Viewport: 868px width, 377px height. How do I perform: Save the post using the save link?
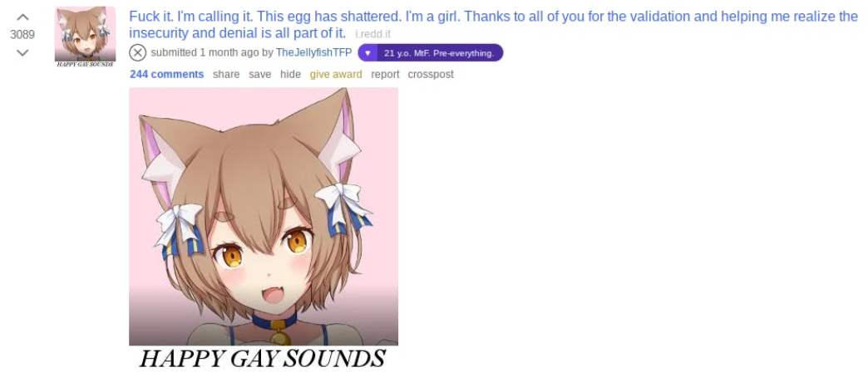tap(259, 74)
